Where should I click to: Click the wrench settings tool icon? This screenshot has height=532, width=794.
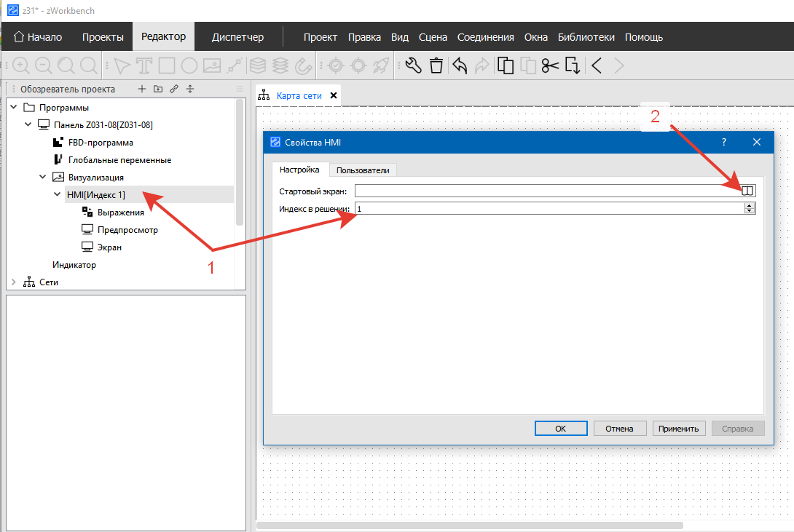pos(413,66)
